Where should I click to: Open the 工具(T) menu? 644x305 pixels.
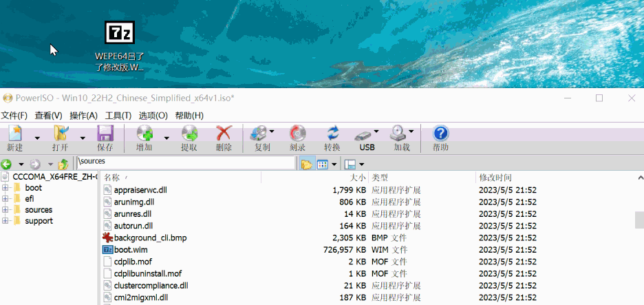click(x=118, y=116)
